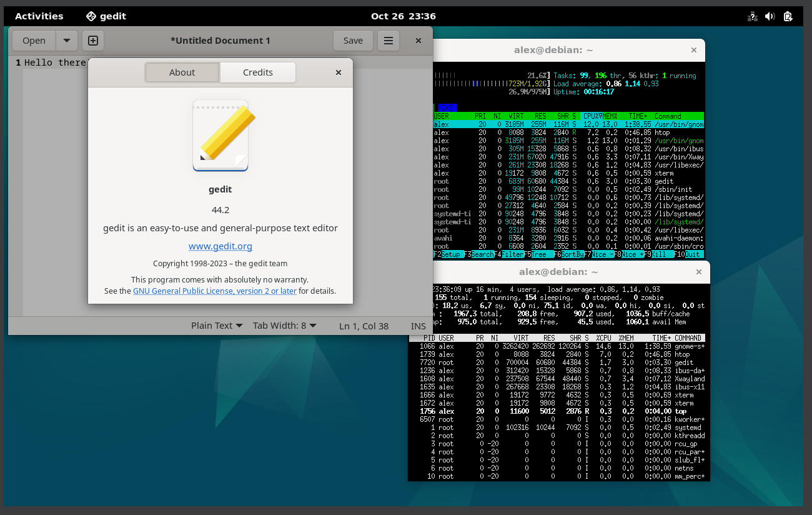
Task: Change Tab Width using its dropdown
Action: (x=284, y=326)
